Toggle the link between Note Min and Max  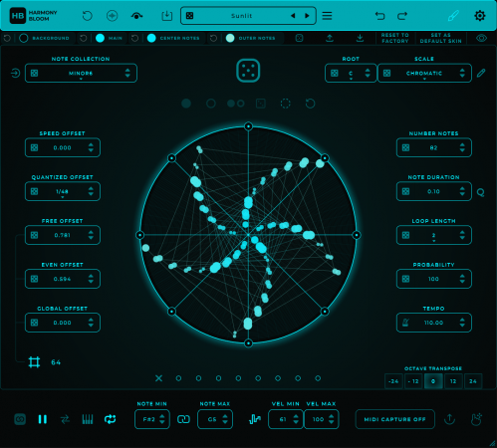pyautogui.click(x=183, y=419)
